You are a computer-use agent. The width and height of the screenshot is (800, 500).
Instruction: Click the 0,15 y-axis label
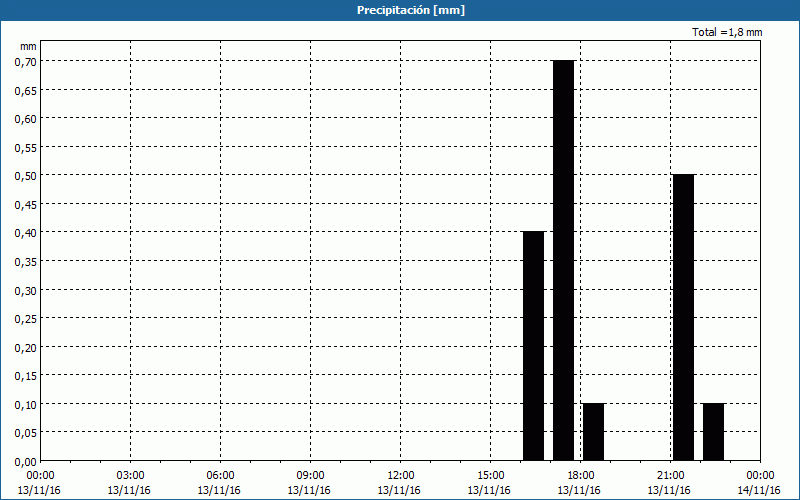25,376
